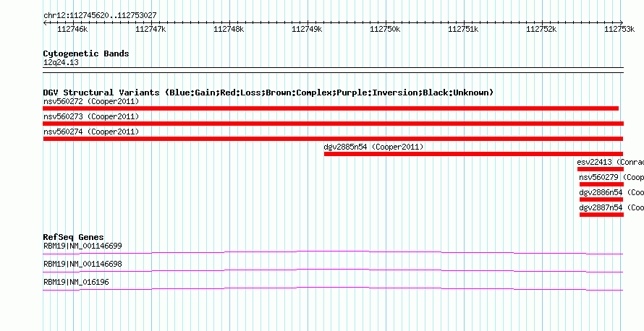The image size is (644, 331).
Task: Click the 112752k ruler tick label
Action: point(542,29)
